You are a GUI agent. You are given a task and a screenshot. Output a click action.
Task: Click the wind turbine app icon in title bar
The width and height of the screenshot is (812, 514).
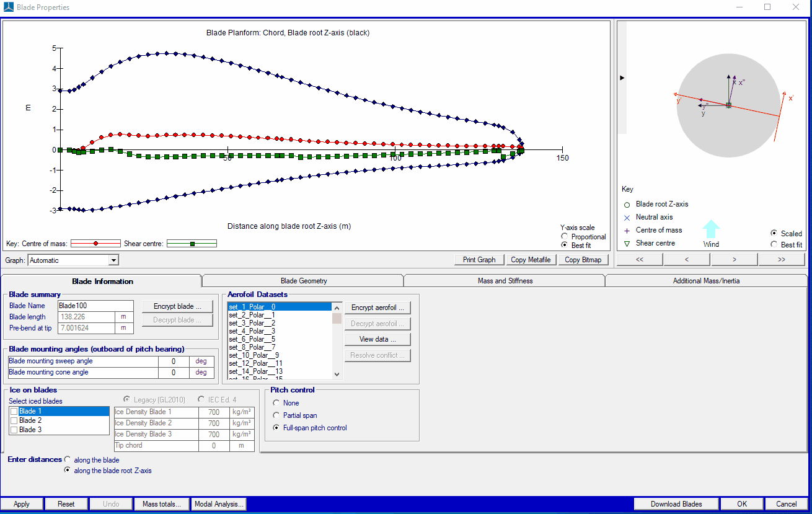point(9,7)
